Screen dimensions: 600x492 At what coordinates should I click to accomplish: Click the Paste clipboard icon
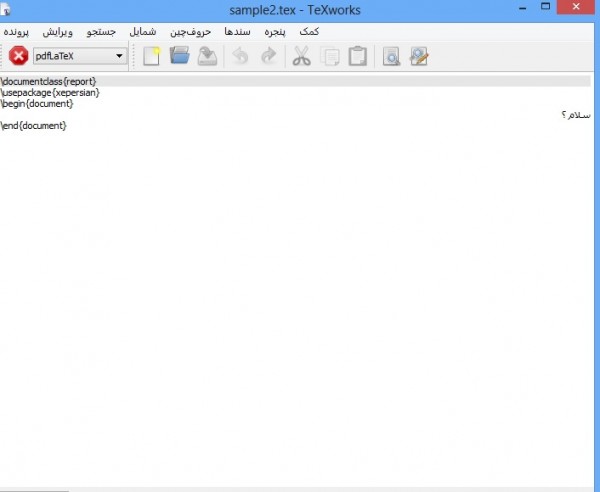pyautogui.click(x=357, y=56)
